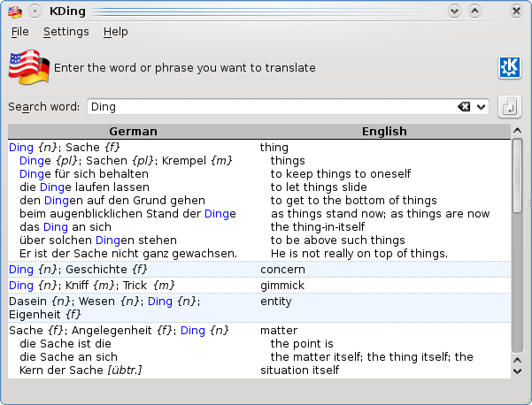The width and height of the screenshot is (532, 405).
Task: Select 'to let things slide' text
Action: coord(319,187)
